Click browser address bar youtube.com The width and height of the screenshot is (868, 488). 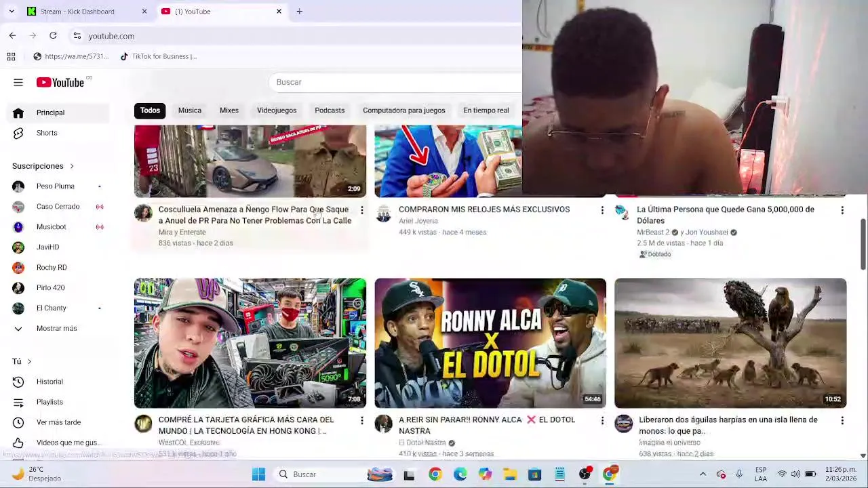pos(111,36)
